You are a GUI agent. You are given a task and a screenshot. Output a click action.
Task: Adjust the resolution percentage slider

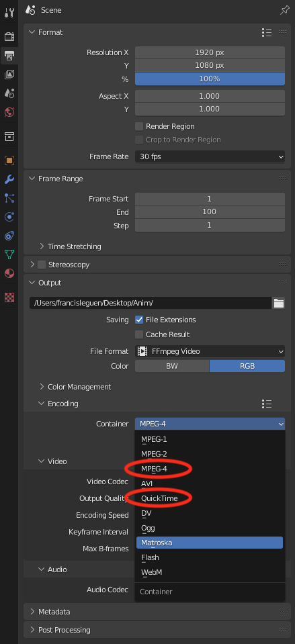pyautogui.click(x=210, y=79)
